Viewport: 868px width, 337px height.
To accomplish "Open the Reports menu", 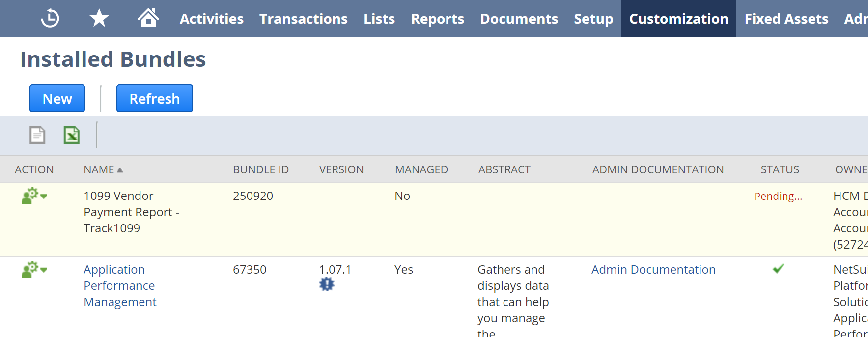I will (x=438, y=19).
